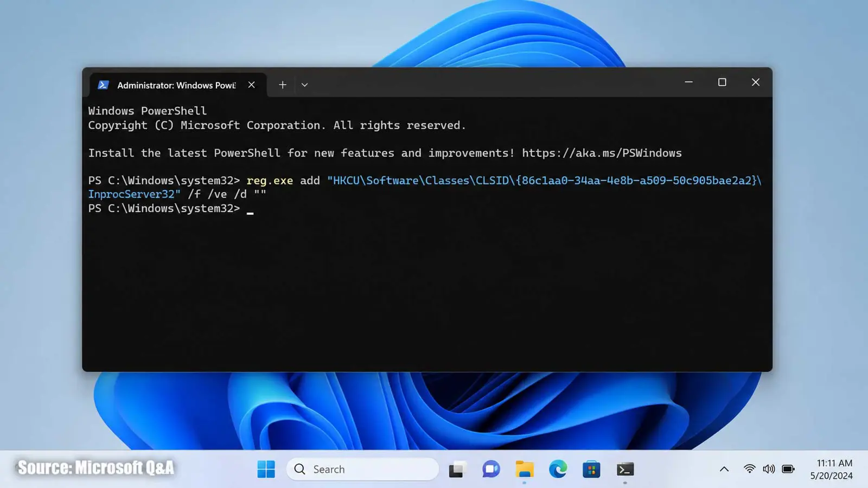Maximize the Windows Terminal window
The image size is (868, 488).
722,82
